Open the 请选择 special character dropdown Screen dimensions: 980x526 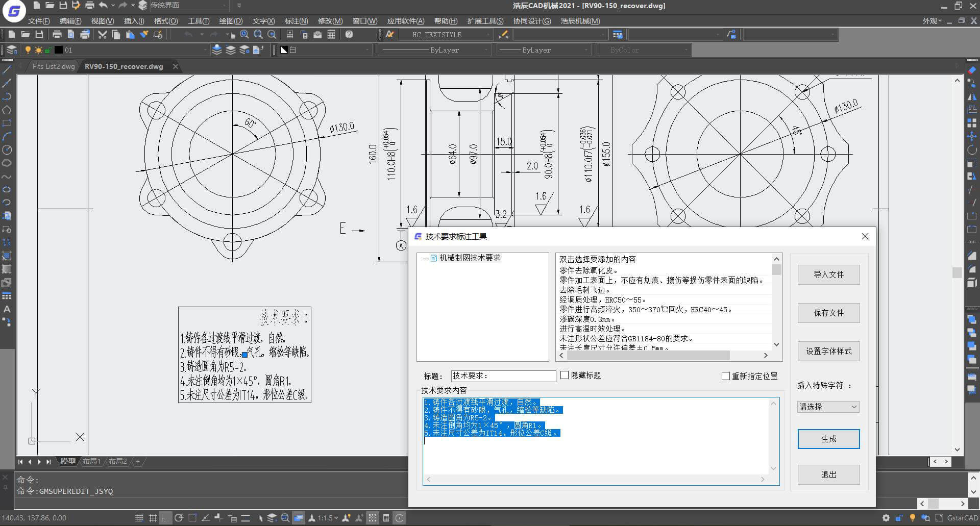click(828, 407)
